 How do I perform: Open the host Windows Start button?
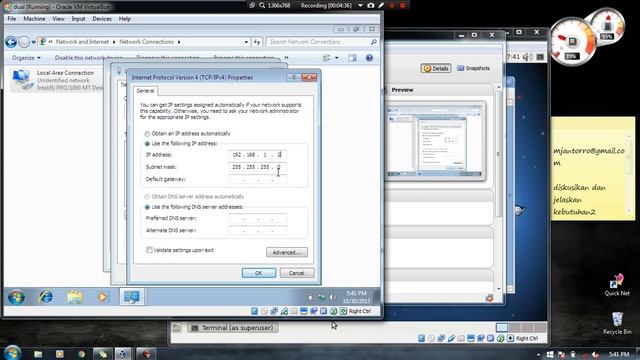coord(12,353)
